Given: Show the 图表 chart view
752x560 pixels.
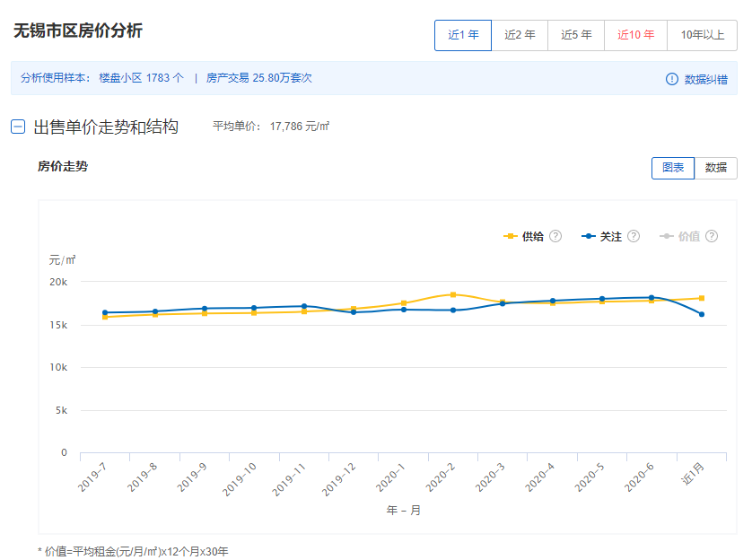Looking at the screenshot, I should 673,168.
